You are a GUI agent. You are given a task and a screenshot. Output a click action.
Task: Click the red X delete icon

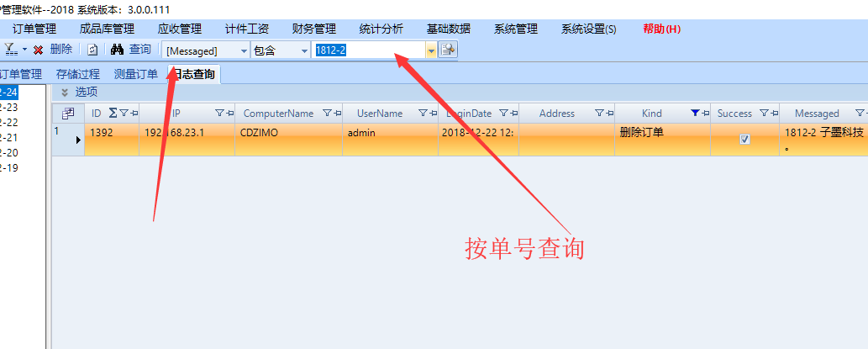click(38, 50)
